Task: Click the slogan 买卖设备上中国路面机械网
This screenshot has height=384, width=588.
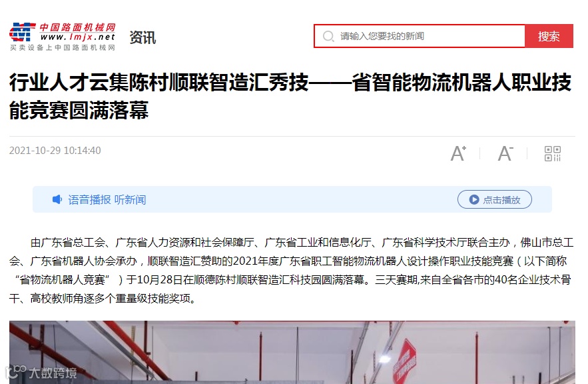Action: coord(62,48)
